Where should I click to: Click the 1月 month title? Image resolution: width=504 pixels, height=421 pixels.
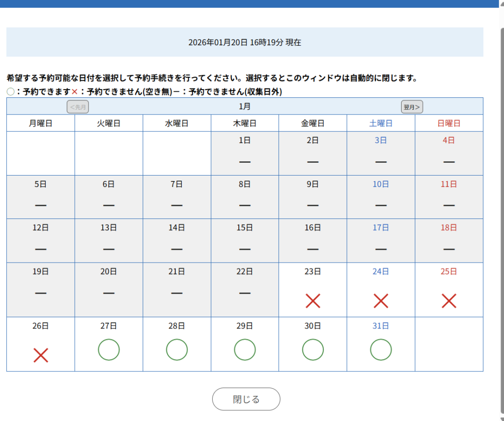[x=245, y=106]
